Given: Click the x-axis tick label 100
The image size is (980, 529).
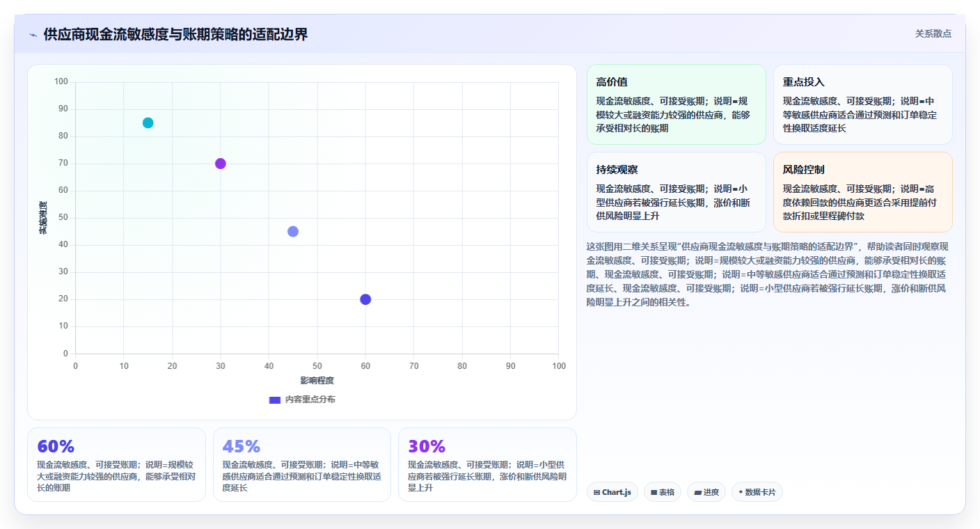Looking at the screenshot, I should 558,366.
